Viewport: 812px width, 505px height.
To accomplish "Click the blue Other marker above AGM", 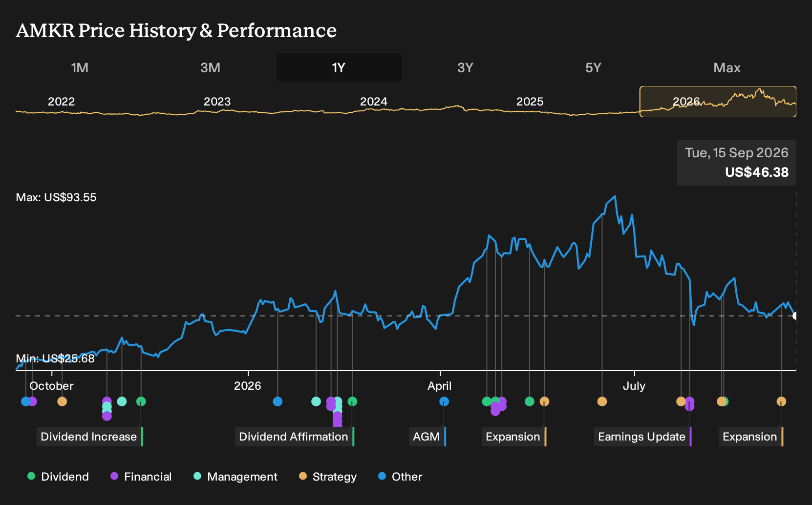I will click(444, 401).
